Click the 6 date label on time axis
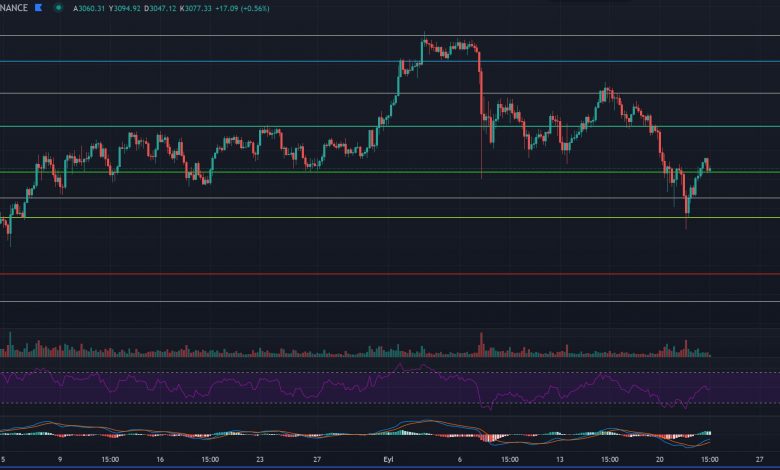Viewport: 780px width, 470px height. click(x=460, y=460)
